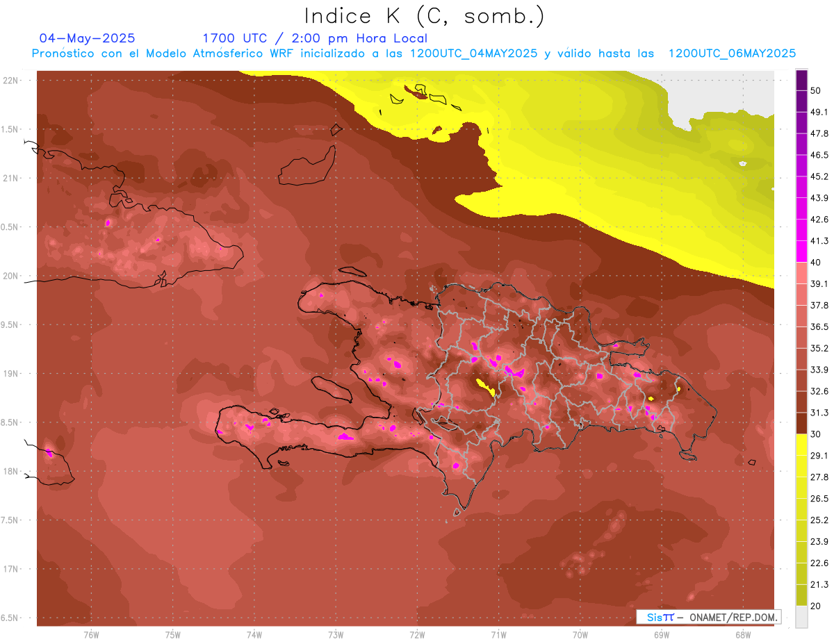Click the colorbar value 46.5
The height and width of the screenshot is (644, 834).
coord(819,155)
